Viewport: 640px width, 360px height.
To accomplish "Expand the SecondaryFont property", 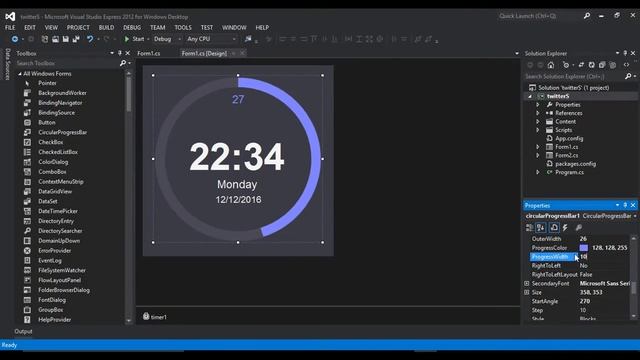I will (x=527, y=283).
